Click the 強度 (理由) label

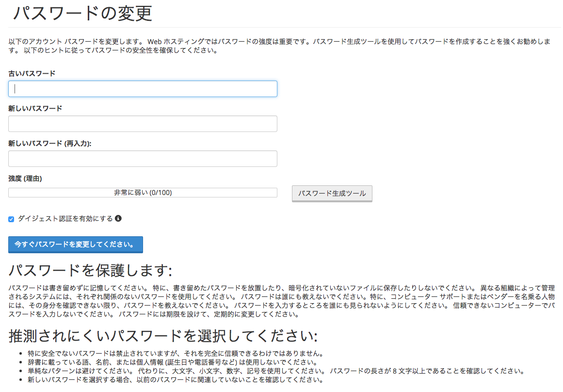(x=25, y=179)
